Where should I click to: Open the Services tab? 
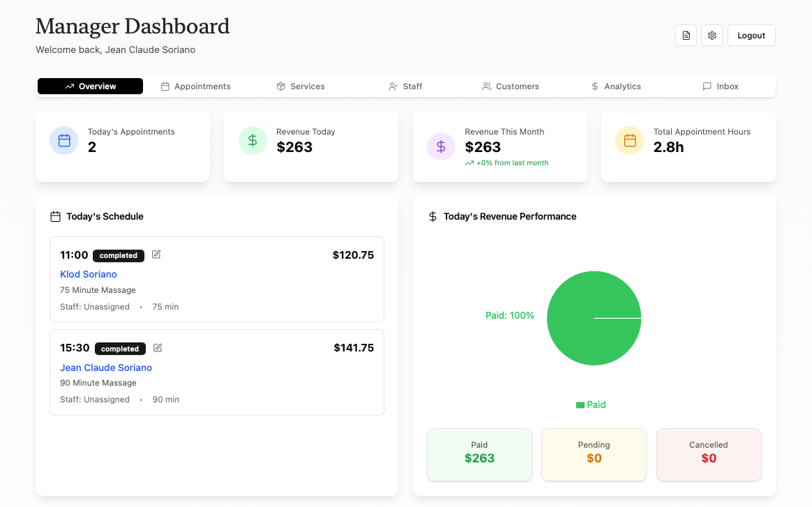301,86
